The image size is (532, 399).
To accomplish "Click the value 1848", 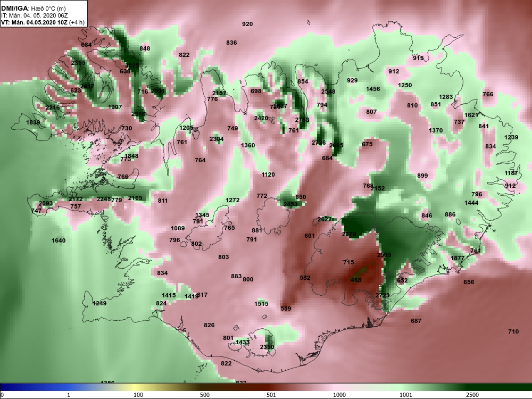I will [x=131, y=156].
